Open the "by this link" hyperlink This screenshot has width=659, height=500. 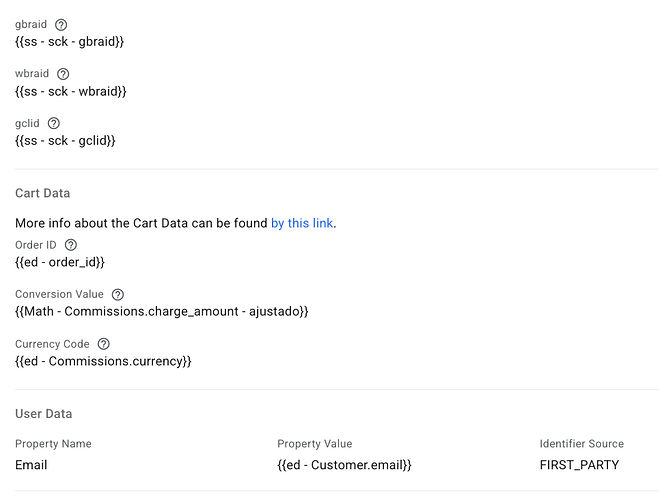coord(302,223)
